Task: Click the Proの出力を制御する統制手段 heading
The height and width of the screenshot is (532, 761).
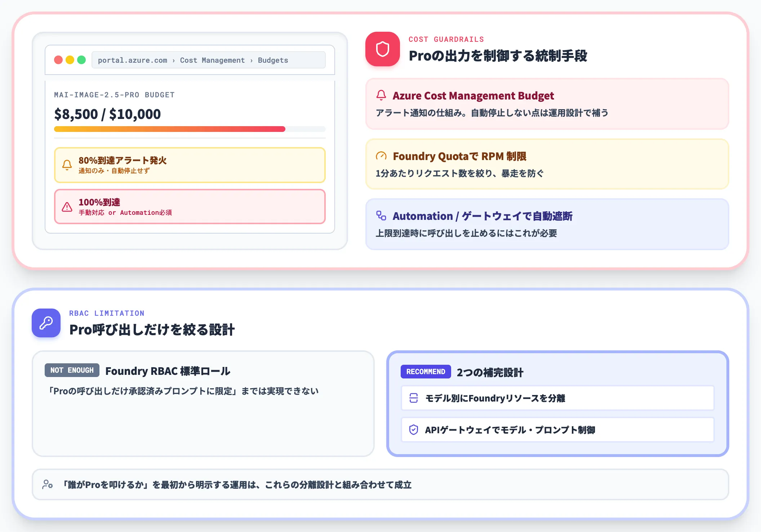Action: coord(498,56)
